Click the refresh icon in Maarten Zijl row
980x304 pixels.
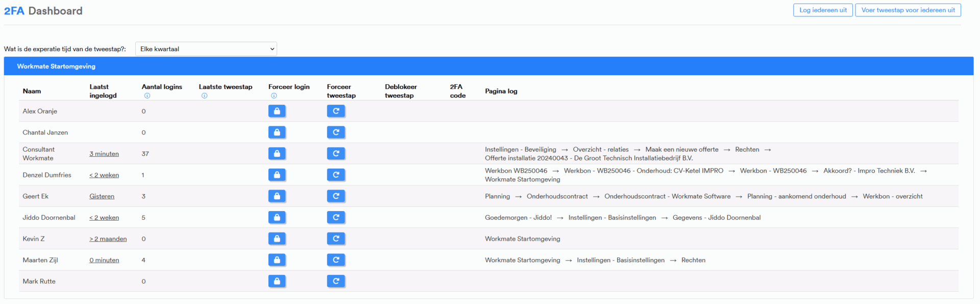[336, 260]
